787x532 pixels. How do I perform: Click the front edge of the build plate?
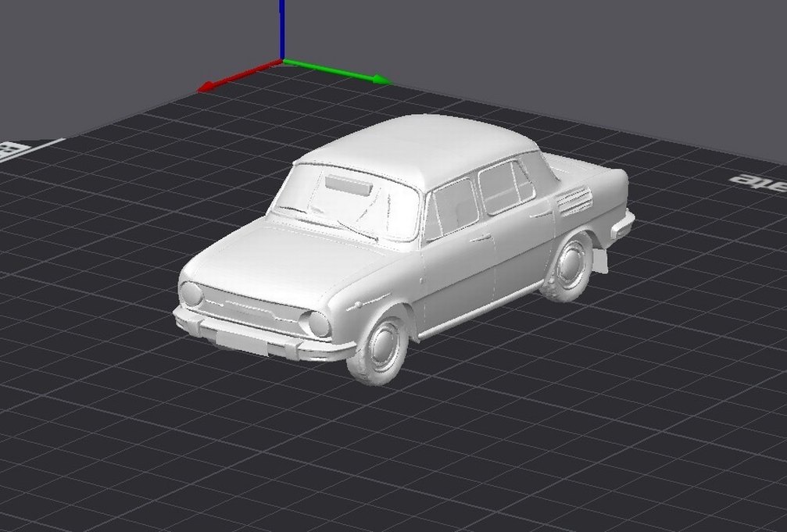[x=391, y=523]
